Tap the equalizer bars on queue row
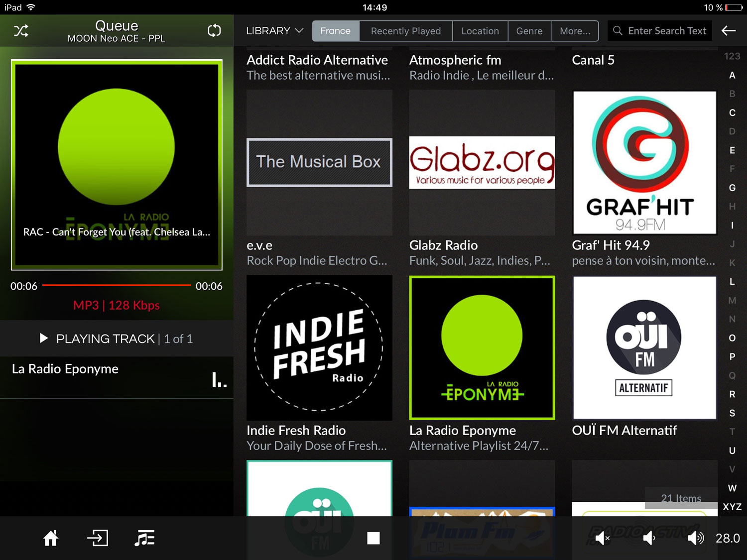The height and width of the screenshot is (560, 747). (x=219, y=380)
